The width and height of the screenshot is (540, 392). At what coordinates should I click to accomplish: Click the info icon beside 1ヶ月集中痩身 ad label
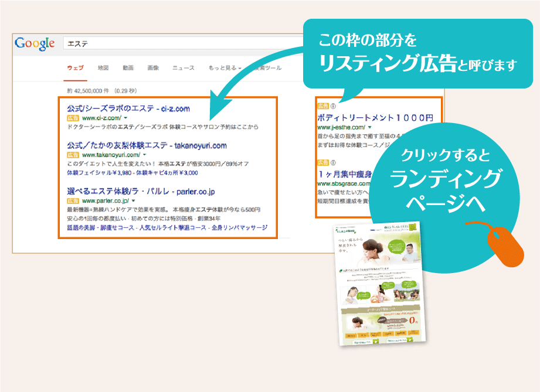[333, 162]
